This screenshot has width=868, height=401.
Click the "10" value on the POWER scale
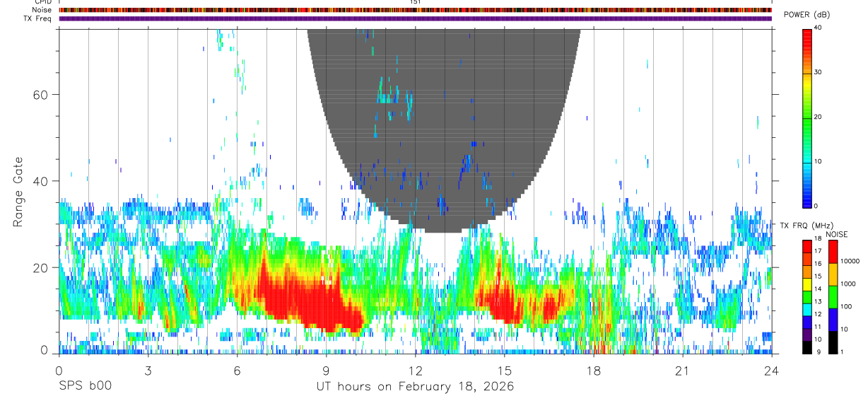click(x=818, y=162)
